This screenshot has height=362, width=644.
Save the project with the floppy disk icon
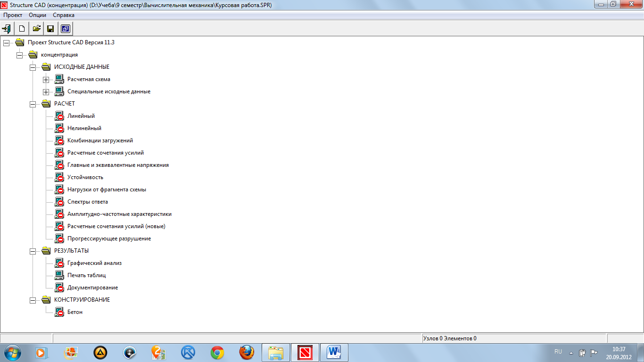(51, 28)
